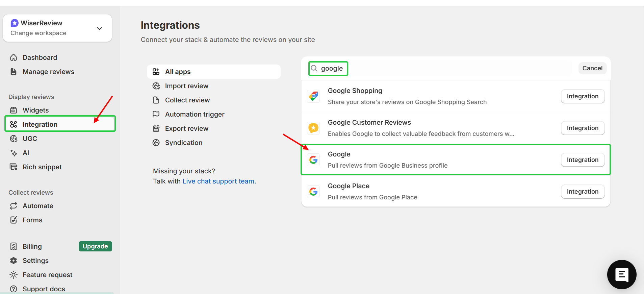Open the Live chat support team link
The width and height of the screenshot is (644, 294).
click(219, 181)
